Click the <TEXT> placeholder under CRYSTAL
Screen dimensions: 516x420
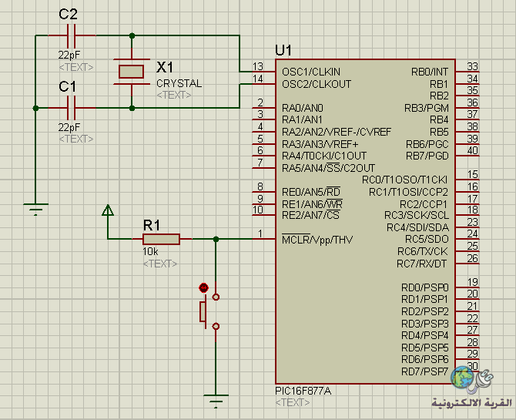pyautogui.click(x=174, y=96)
